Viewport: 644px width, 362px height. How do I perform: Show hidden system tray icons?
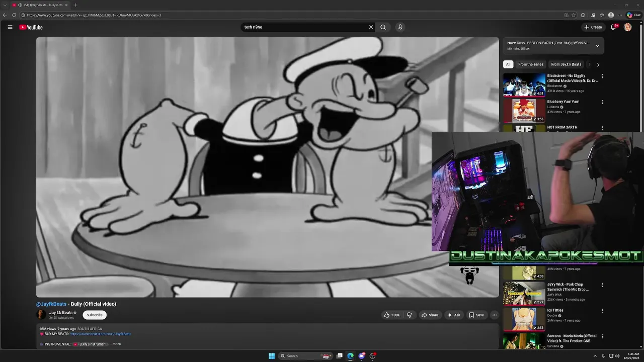pos(595,356)
